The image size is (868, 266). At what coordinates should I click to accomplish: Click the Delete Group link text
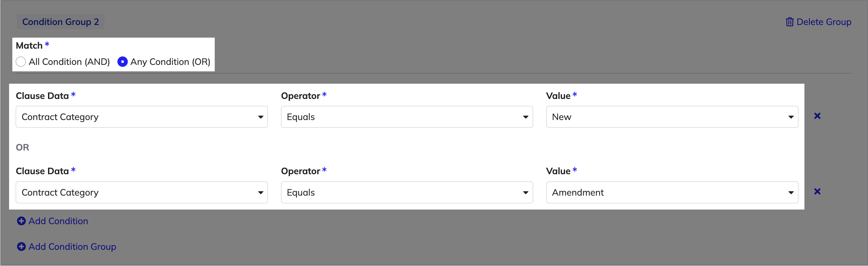824,22
